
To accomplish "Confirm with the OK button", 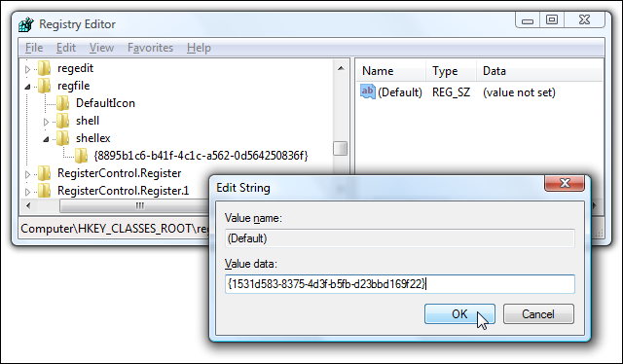I will [459, 314].
